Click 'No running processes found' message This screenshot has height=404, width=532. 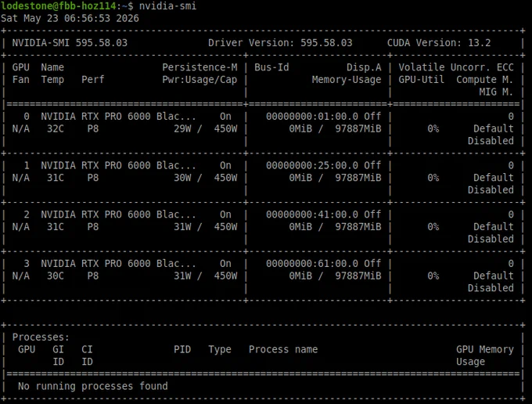tap(93, 386)
